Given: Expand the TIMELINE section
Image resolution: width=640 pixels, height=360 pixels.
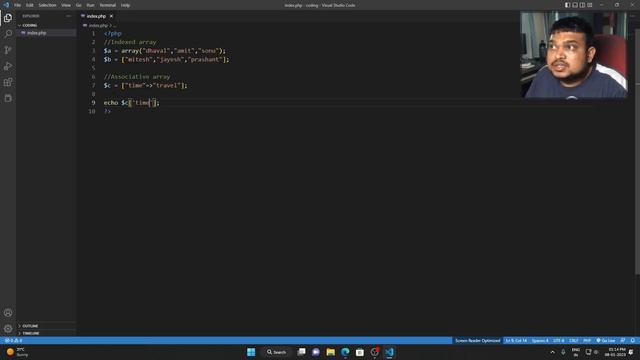Looking at the screenshot, I should [46, 333].
